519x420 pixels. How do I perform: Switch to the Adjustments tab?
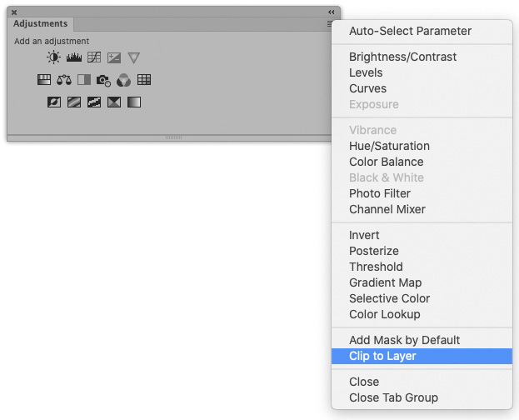click(41, 24)
